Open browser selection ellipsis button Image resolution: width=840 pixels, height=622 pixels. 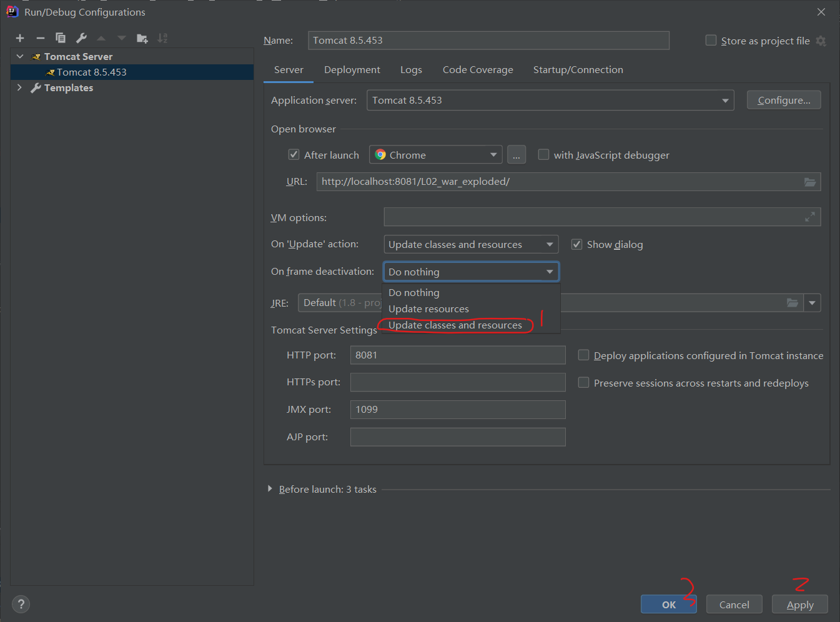[516, 155]
